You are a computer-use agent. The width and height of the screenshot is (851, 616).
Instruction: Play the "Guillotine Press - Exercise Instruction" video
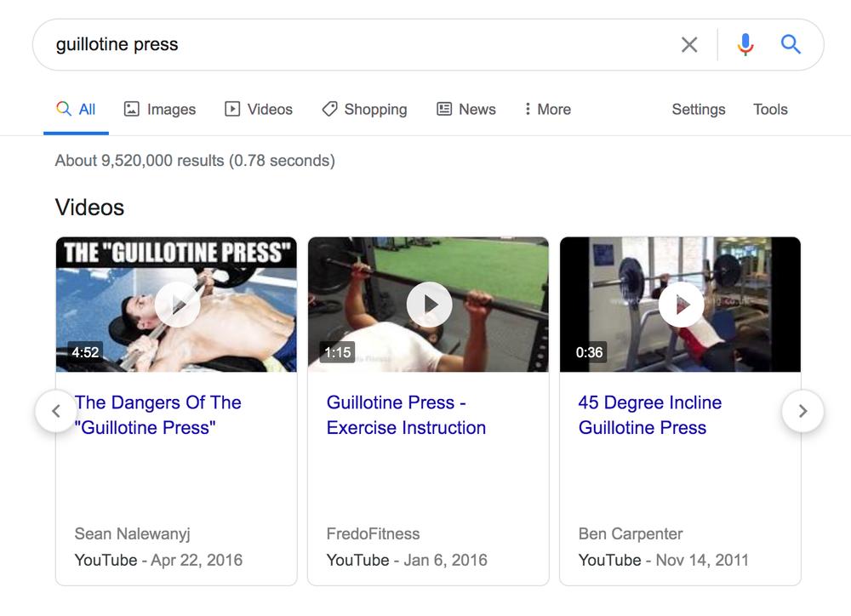(x=429, y=305)
